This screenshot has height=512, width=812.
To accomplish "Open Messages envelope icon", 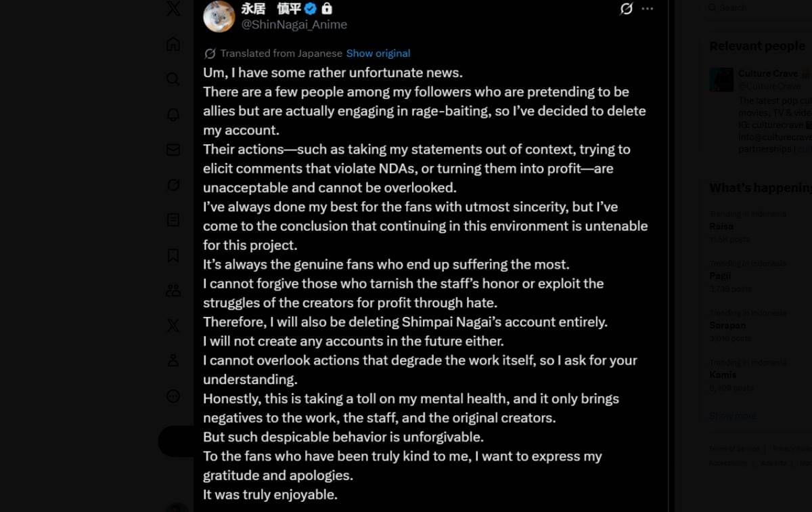I will [173, 150].
